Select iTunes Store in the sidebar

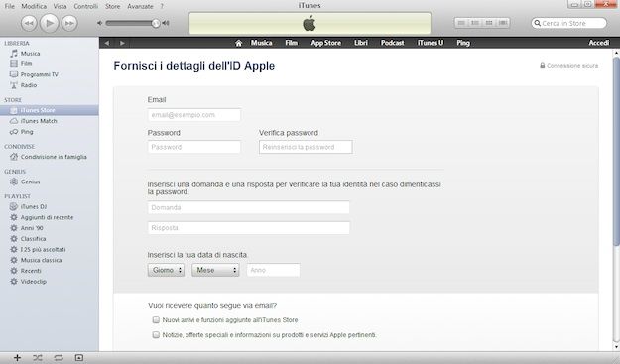coord(50,110)
